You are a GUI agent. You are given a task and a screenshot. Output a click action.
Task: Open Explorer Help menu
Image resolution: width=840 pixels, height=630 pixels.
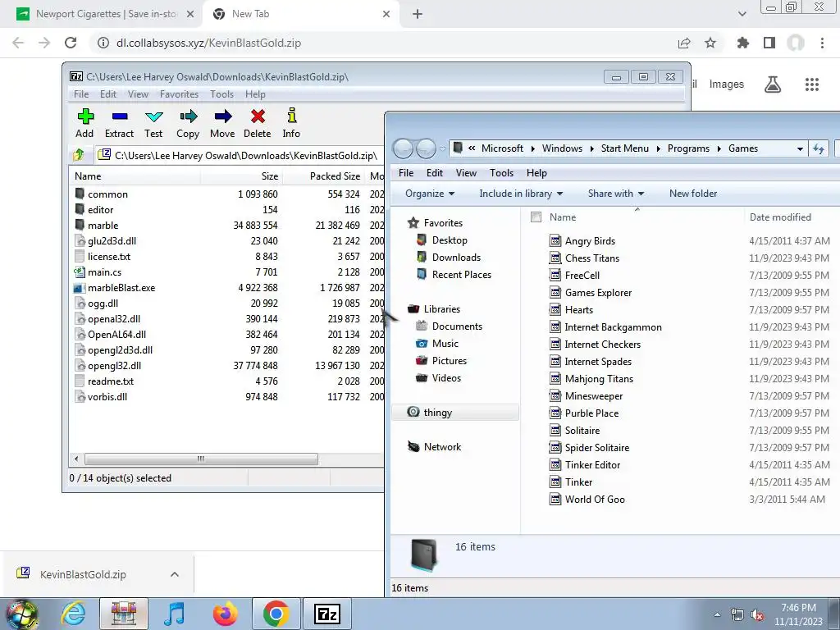coord(536,173)
